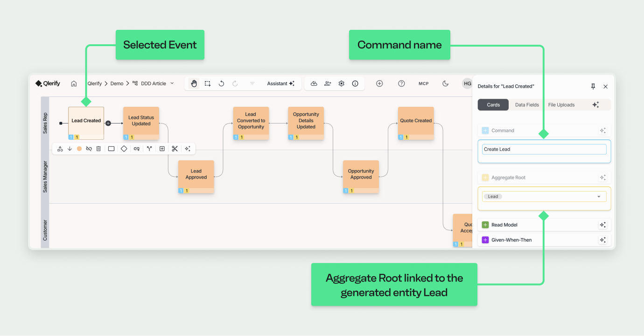Select the Lead Approved event
Image resolution: width=644 pixels, height=336 pixels.
pos(196,177)
